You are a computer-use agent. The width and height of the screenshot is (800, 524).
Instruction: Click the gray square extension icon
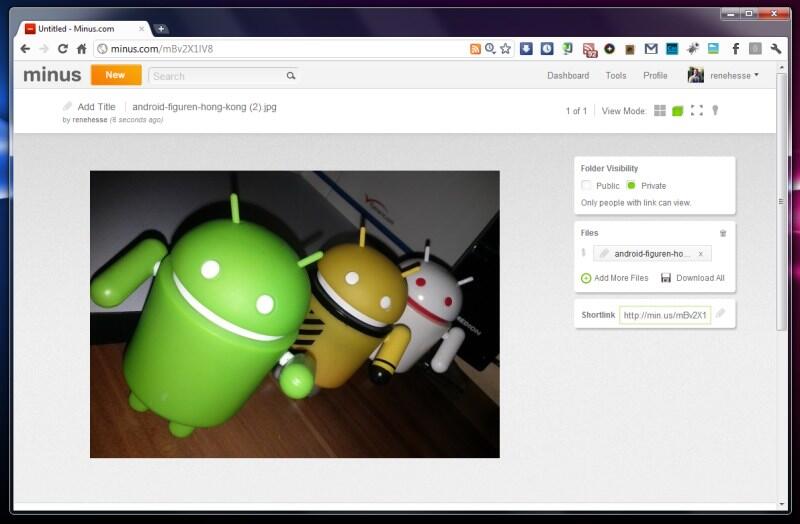tap(755, 49)
